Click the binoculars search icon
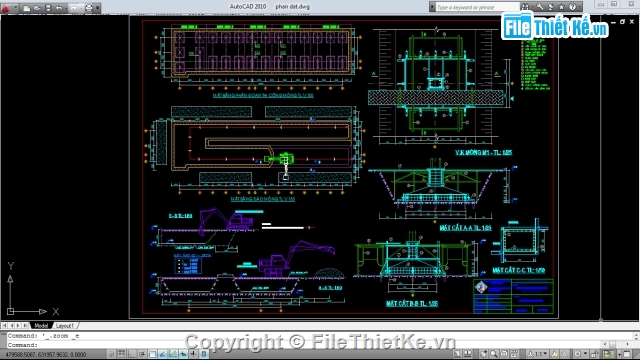This screenshot has height=360, width=640. click(525, 7)
